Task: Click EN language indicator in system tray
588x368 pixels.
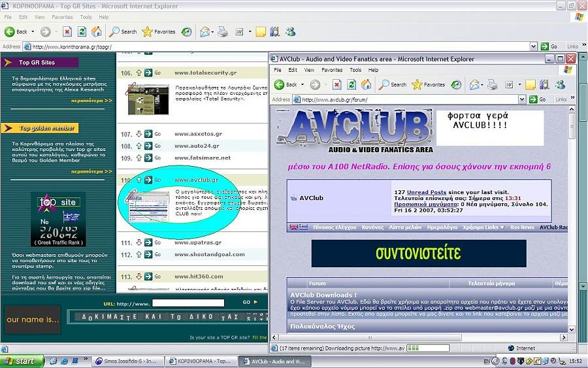Action: point(487,361)
